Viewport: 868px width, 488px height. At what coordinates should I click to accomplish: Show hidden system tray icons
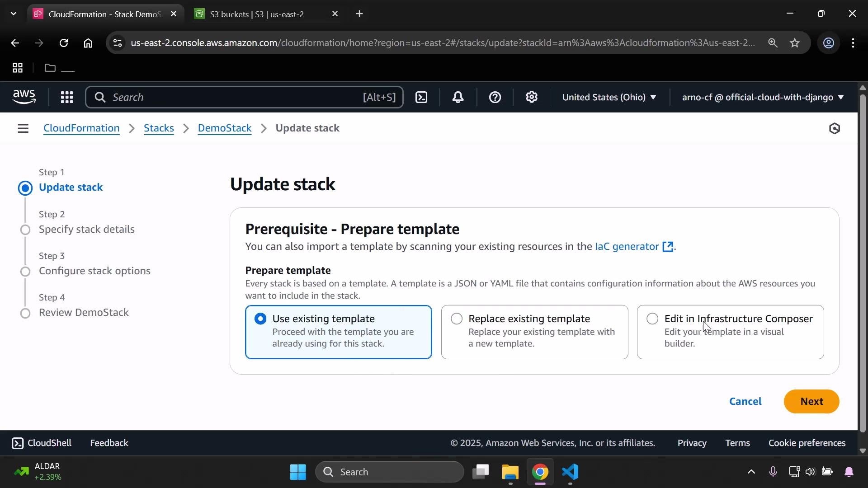pos(751,472)
